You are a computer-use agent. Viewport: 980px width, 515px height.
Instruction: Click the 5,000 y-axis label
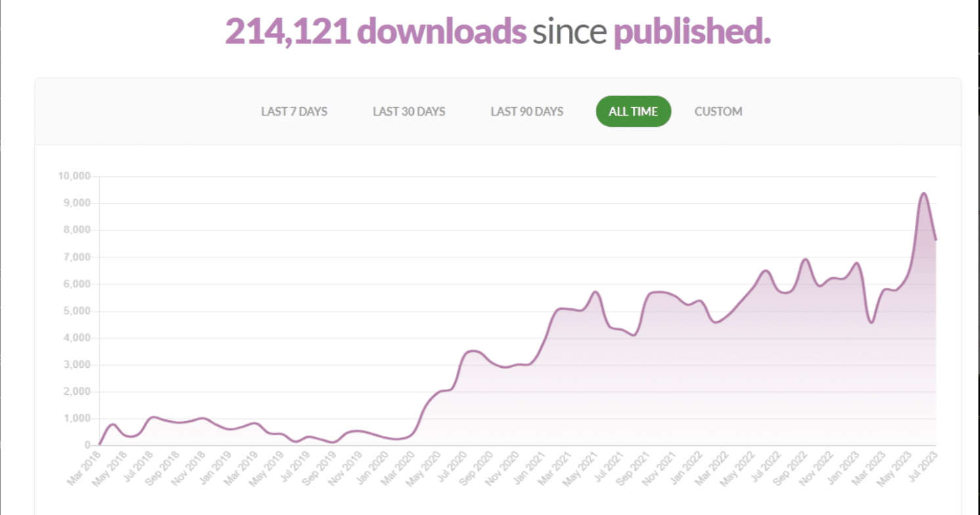point(76,311)
